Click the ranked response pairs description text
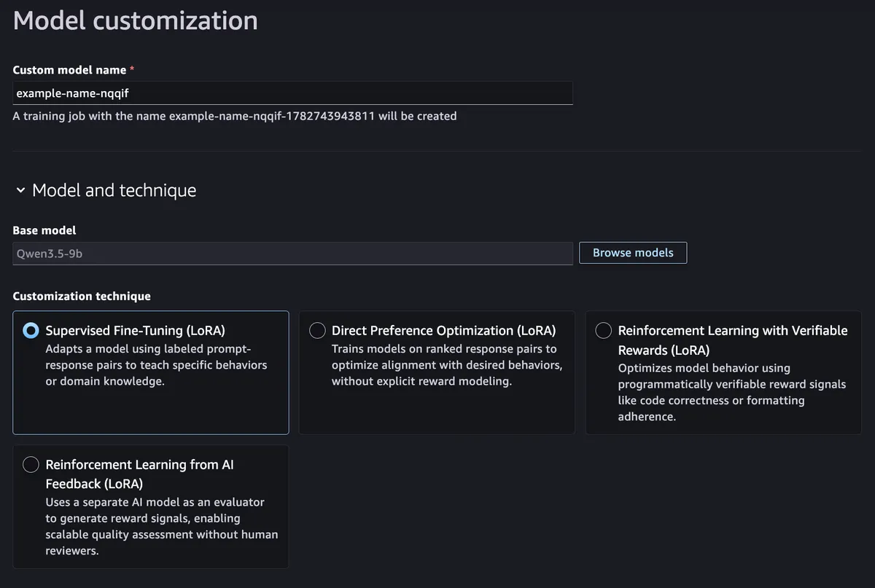Viewport: 875px width, 588px height. click(446, 365)
